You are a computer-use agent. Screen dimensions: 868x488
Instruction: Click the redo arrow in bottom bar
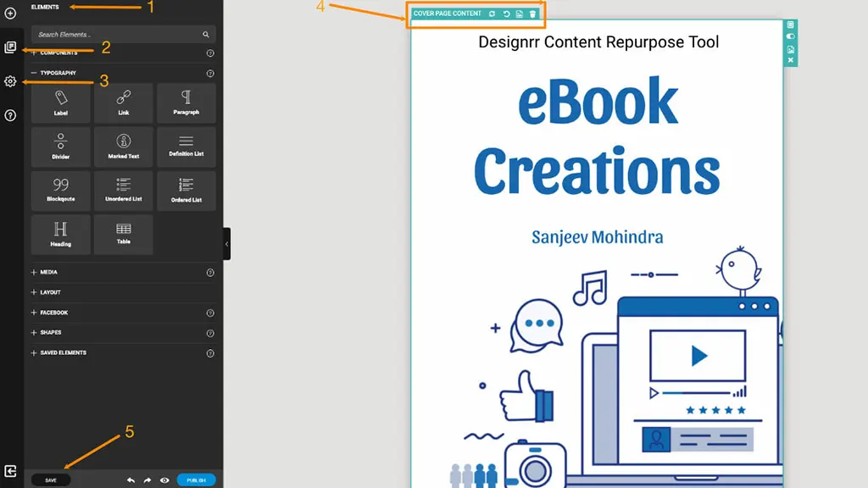[x=147, y=480]
